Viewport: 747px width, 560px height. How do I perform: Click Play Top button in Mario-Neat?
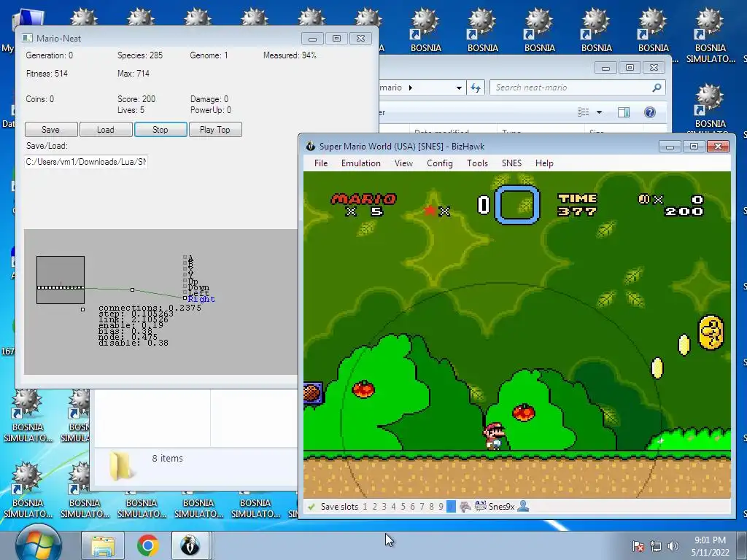click(x=215, y=130)
